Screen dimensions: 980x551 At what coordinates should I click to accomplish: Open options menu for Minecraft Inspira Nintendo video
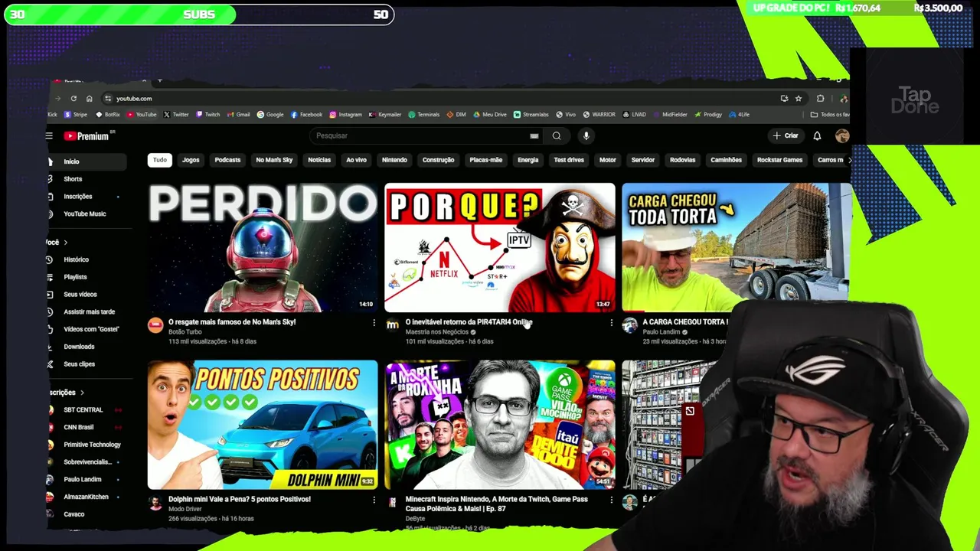(611, 500)
